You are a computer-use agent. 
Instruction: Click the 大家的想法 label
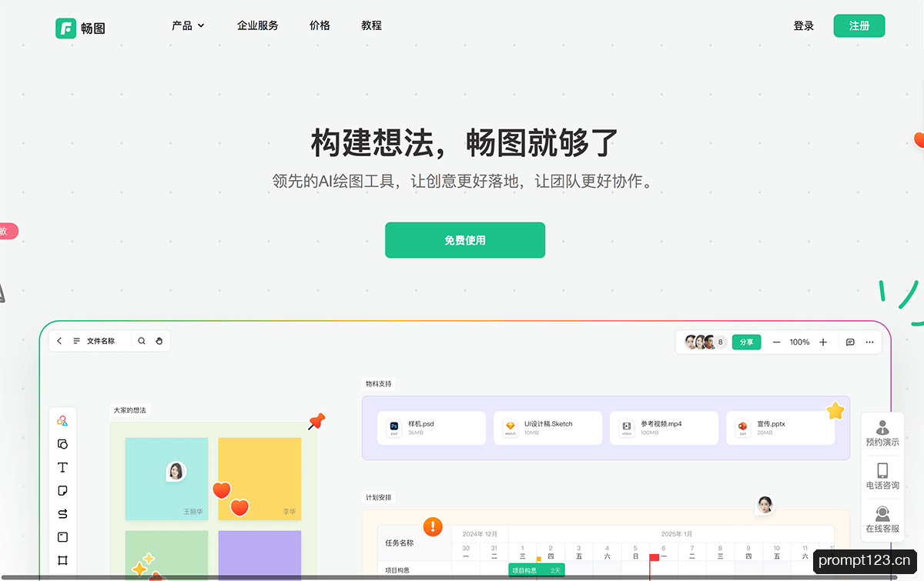pos(129,410)
